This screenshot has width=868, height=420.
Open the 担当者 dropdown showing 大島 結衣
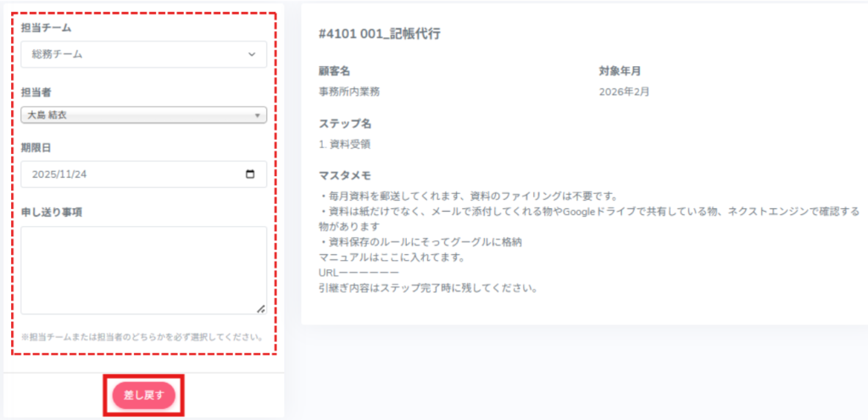[143, 115]
